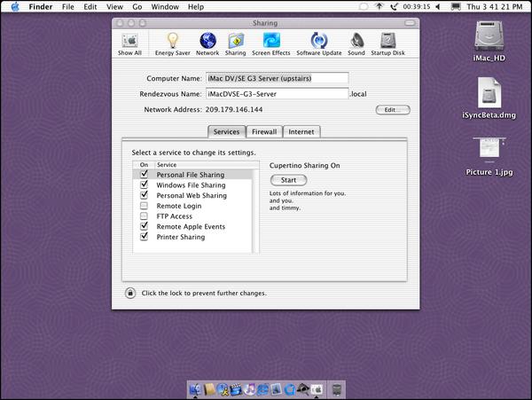
Task: Uncheck Windows File Sharing checkbox
Action: point(145,184)
